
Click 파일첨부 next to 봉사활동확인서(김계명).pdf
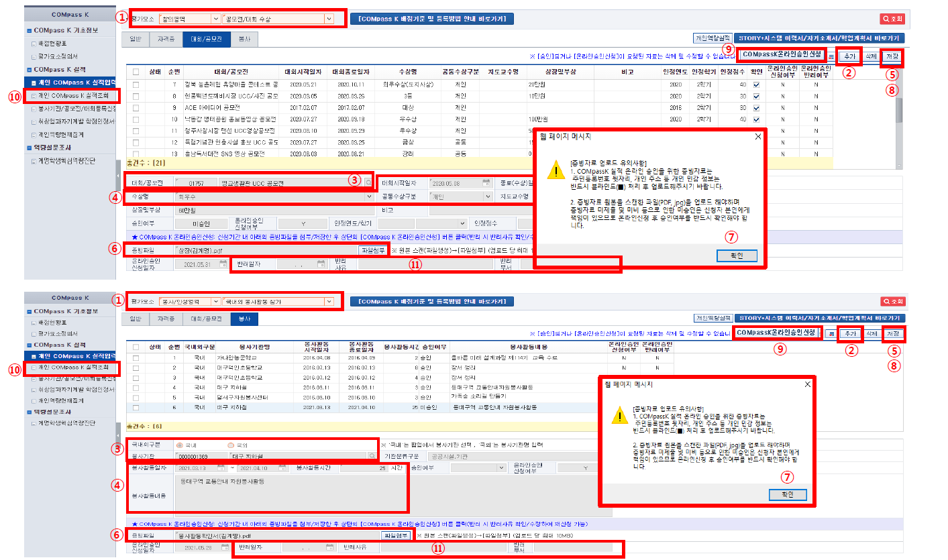click(396, 535)
